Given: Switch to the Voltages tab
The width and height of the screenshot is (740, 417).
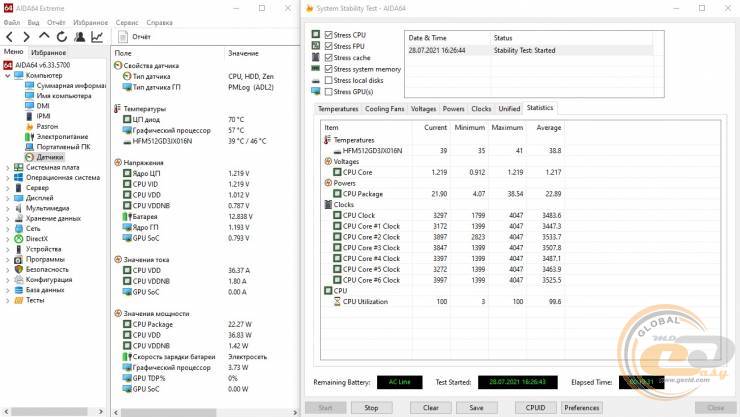Looking at the screenshot, I should (x=423, y=108).
